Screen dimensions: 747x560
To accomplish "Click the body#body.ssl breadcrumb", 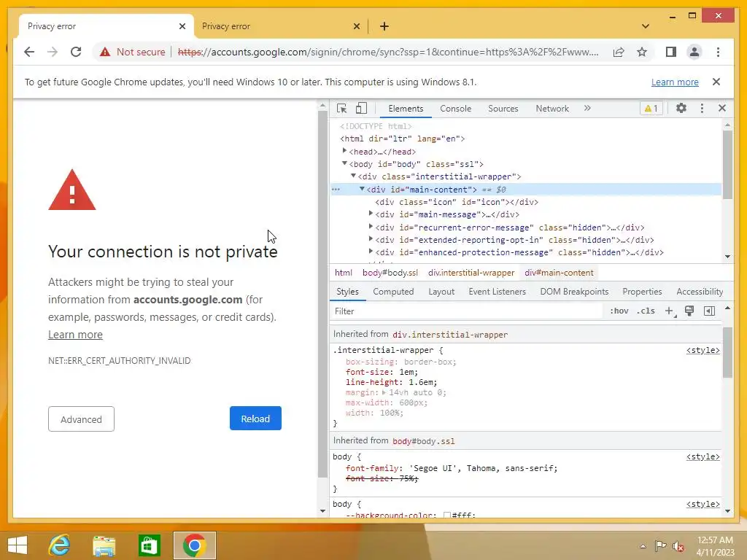I will [x=390, y=273].
